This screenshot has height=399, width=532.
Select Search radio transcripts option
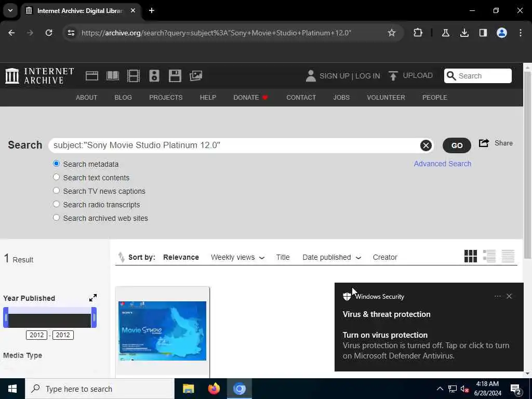pos(56,204)
